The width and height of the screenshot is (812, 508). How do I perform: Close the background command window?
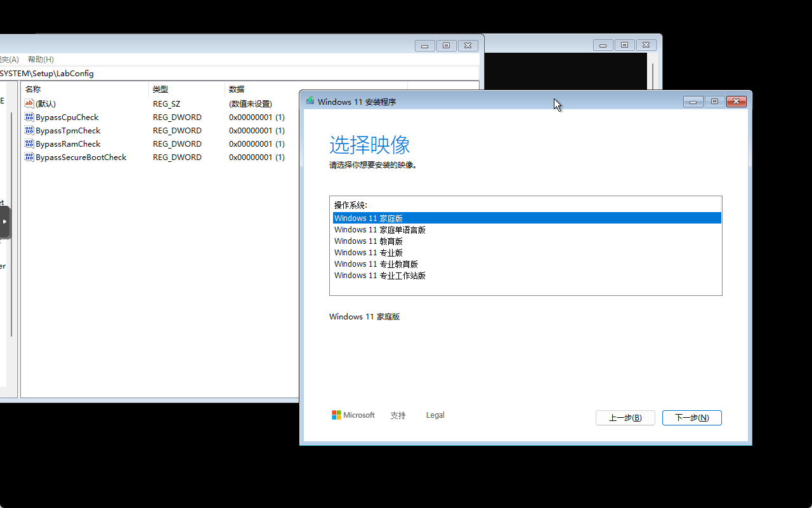click(646, 45)
